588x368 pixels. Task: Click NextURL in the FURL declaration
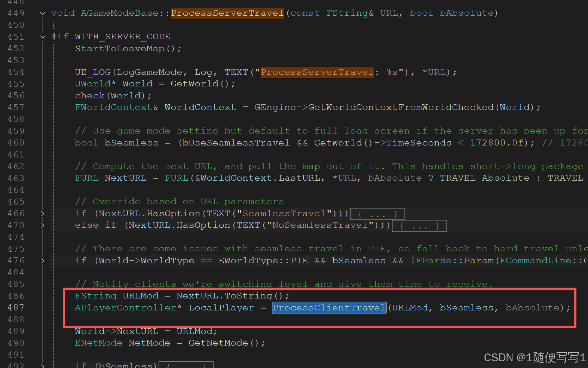tap(125, 178)
